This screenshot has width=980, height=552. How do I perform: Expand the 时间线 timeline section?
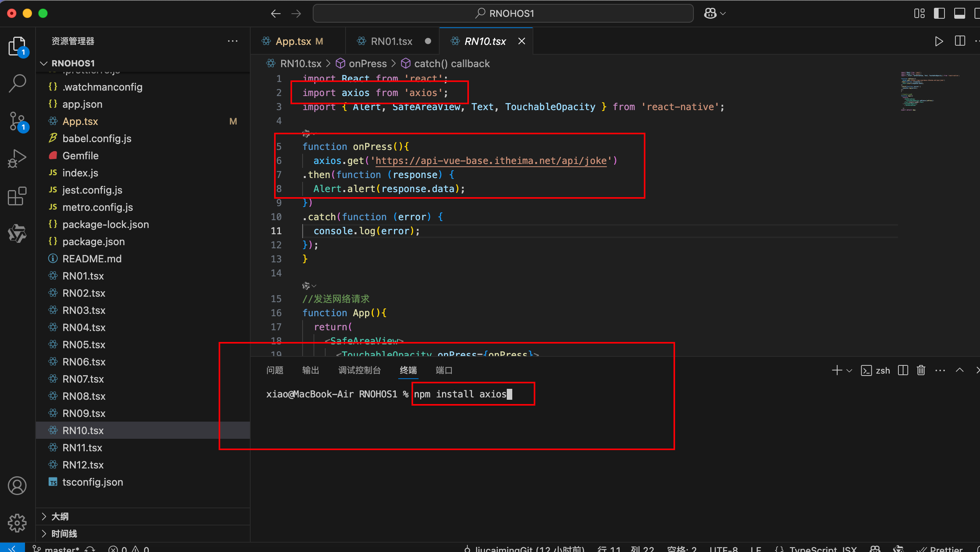point(143,534)
